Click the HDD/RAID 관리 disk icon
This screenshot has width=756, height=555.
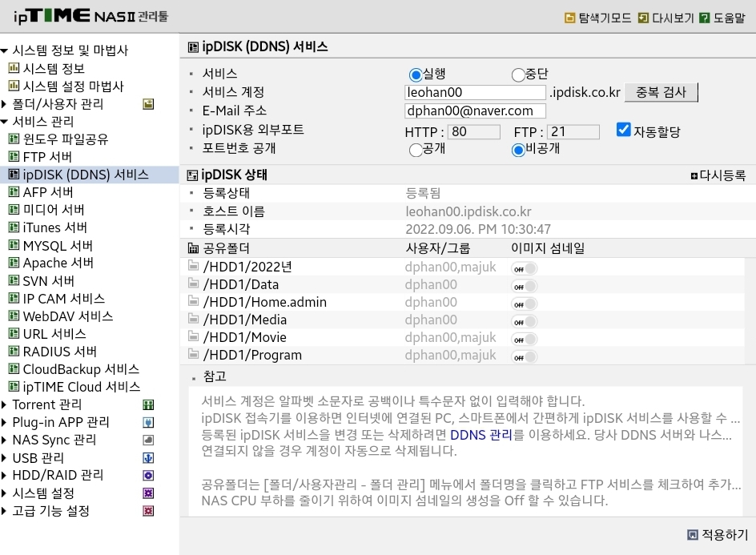(148, 476)
